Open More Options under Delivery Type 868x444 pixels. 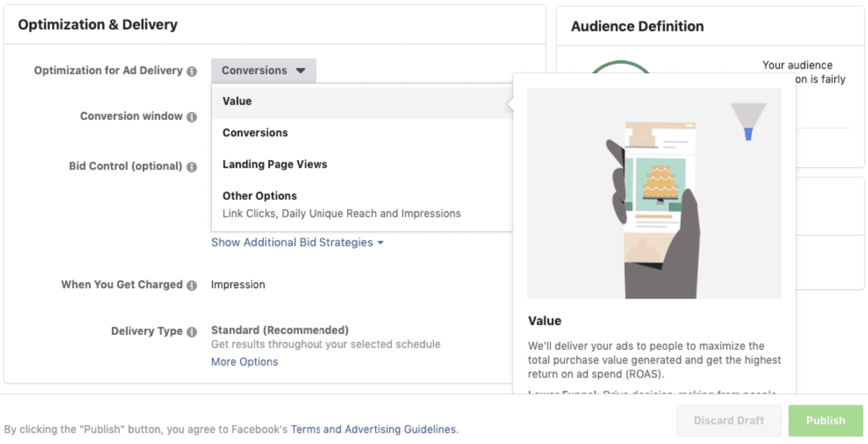tap(244, 362)
